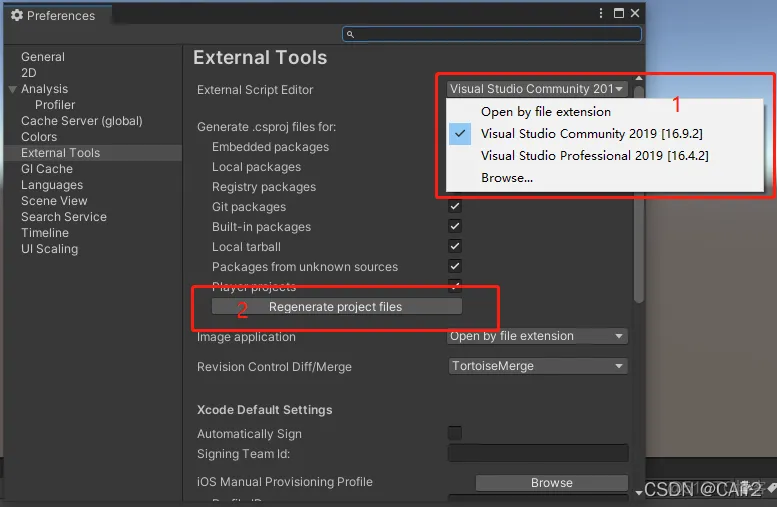Toggle Git packages checkbox
The height and width of the screenshot is (507, 777).
point(454,206)
